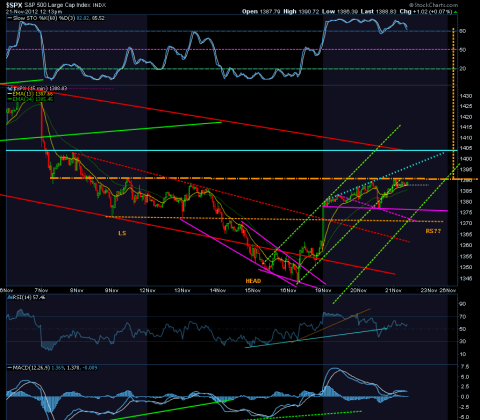The width and height of the screenshot is (480, 420).
Task: Click the 21Nov date axis marker
Action: 394,290
